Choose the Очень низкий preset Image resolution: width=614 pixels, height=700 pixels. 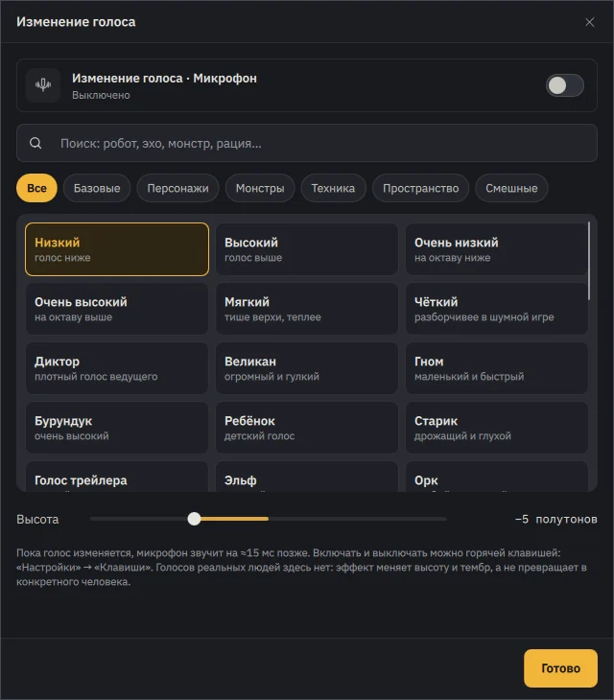[496, 249]
